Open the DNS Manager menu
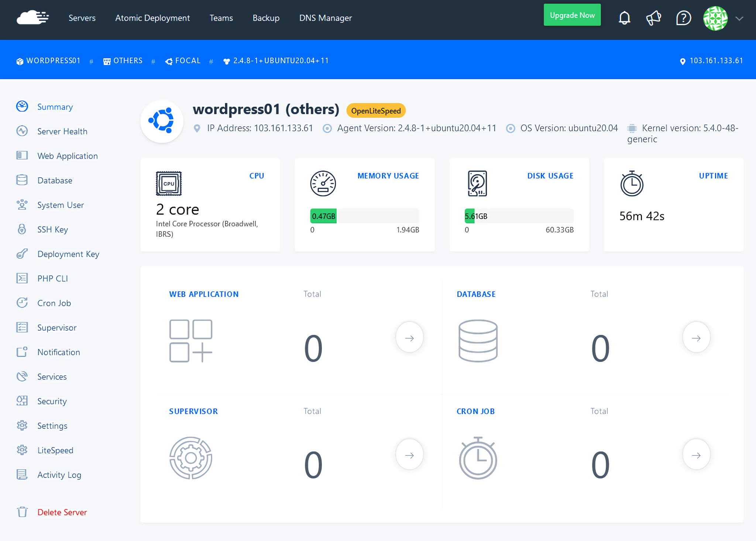This screenshot has height=541, width=756. (x=325, y=18)
